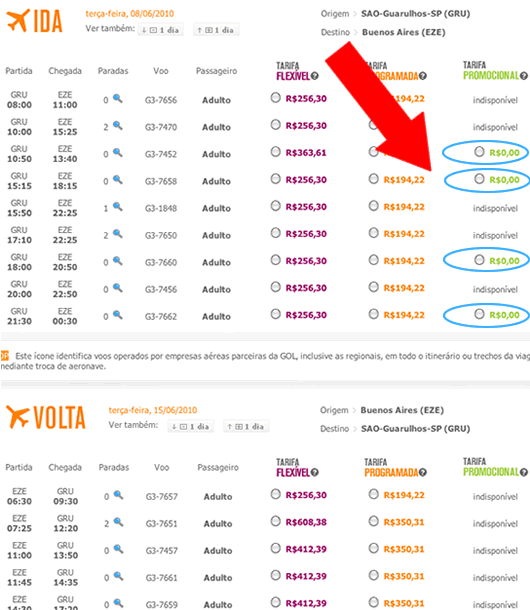View stops magnifier for flight G3-7470
This screenshot has height=610, width=530.
click(118, 125)
